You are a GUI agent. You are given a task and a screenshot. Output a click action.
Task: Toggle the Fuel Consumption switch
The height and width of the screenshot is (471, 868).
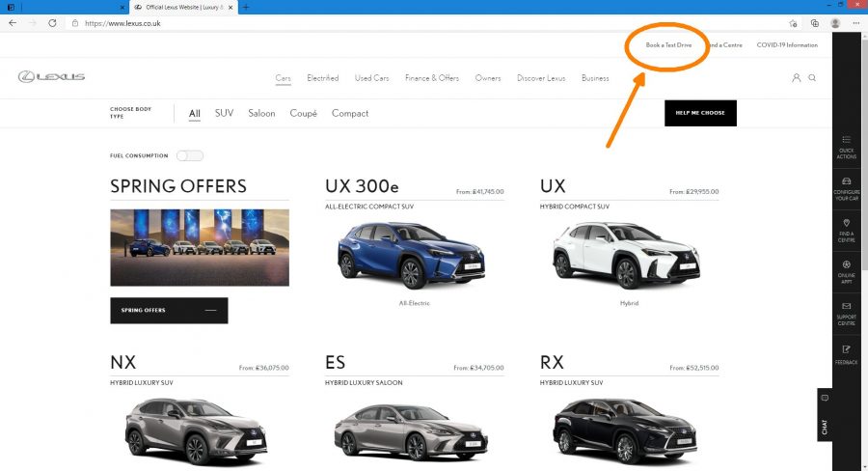pyautogui.click(x=190, y=155)
